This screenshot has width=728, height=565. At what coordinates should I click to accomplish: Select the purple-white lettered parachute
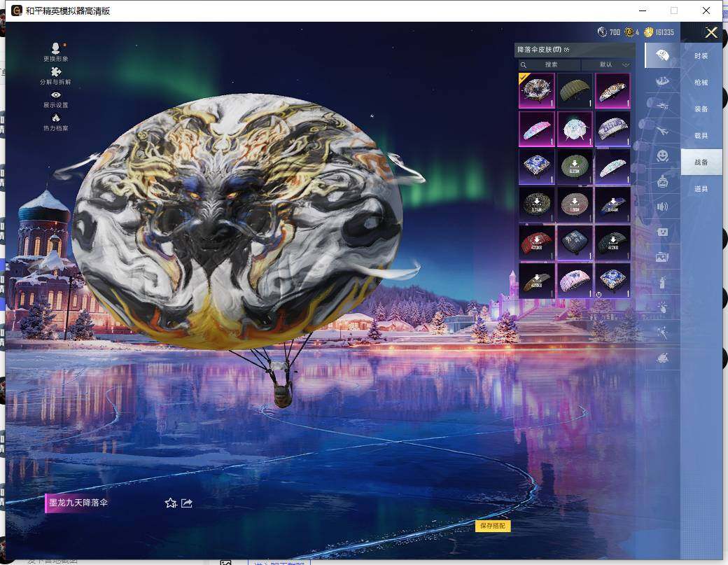click(613, 129)
